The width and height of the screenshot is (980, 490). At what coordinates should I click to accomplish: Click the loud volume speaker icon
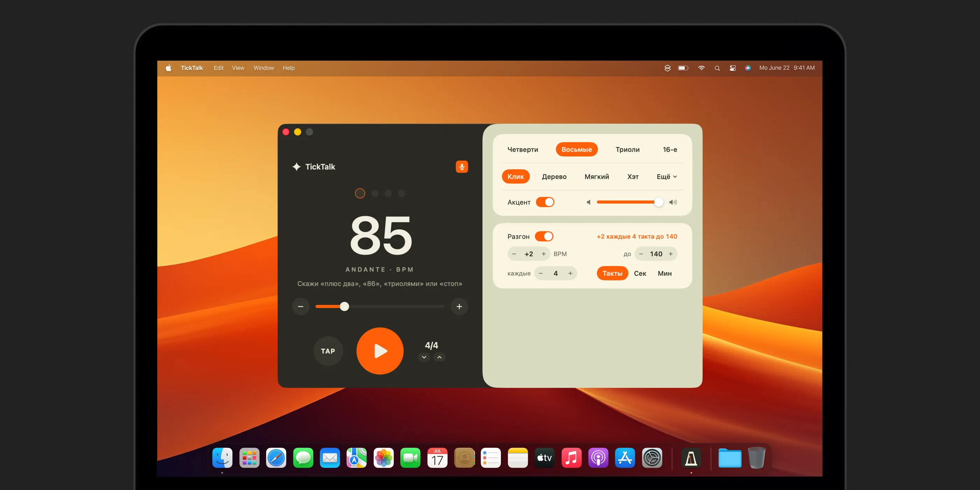coord(673,202)
